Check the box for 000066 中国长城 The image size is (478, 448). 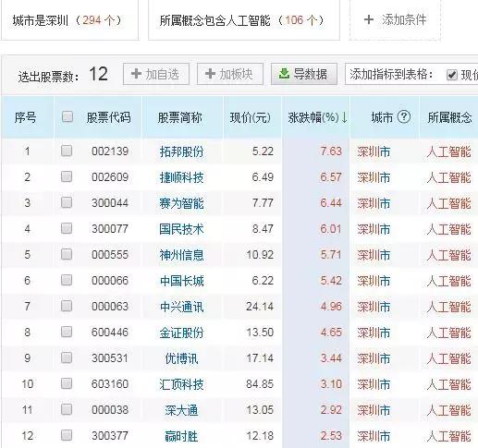point(67,280)
